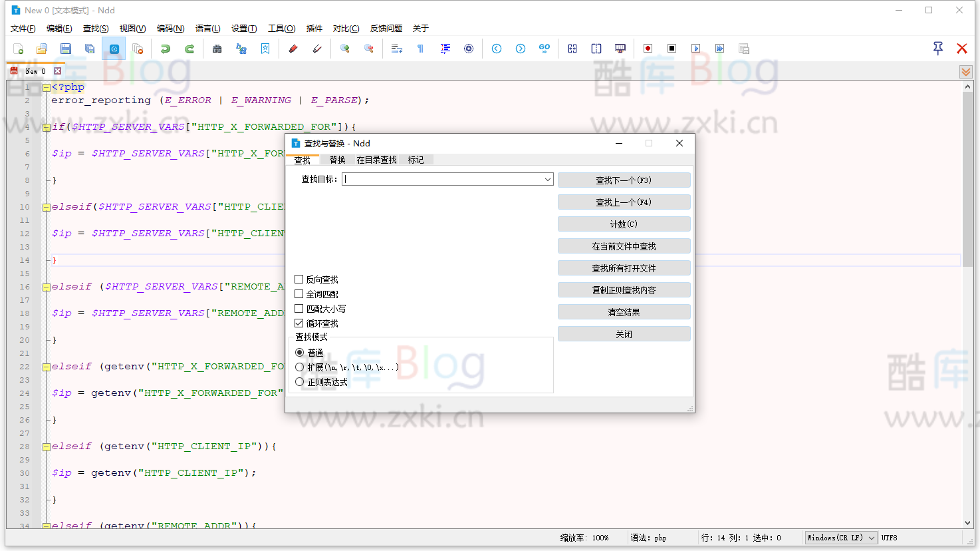The image size is (980, 551).
Task: Create a new file via toolbar icon
Action: point(18,48)
